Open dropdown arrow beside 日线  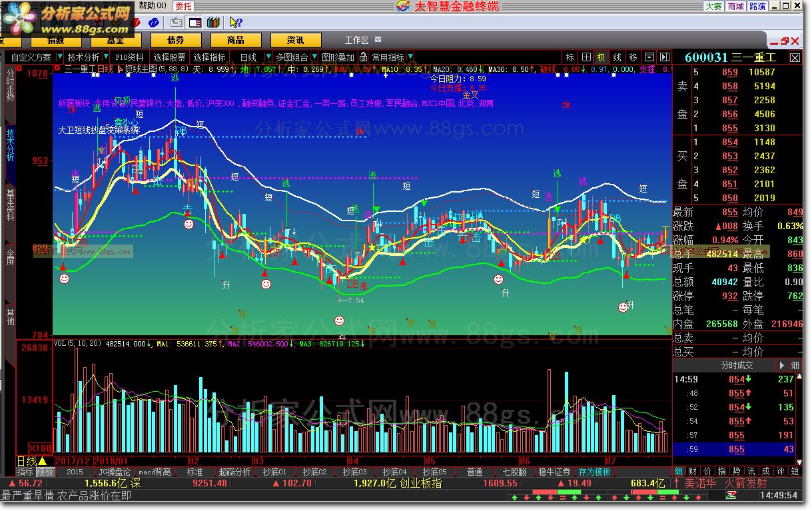[268, 57]
